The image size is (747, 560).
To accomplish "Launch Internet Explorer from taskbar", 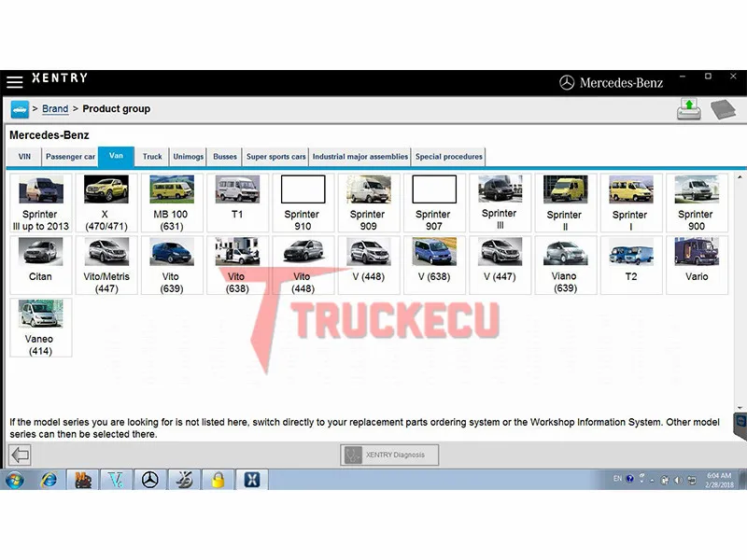I will [49, 480].
